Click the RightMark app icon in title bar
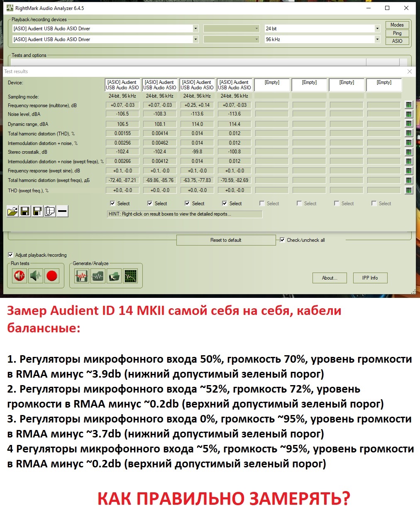The width and height of the screenshot is (420, 511). click(10, 8)
